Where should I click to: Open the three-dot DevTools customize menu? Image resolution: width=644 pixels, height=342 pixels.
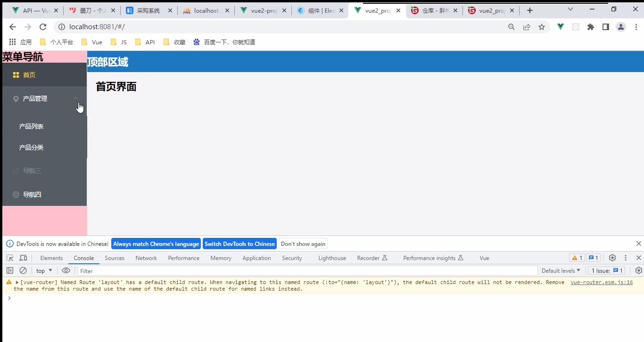pos(626,258)
